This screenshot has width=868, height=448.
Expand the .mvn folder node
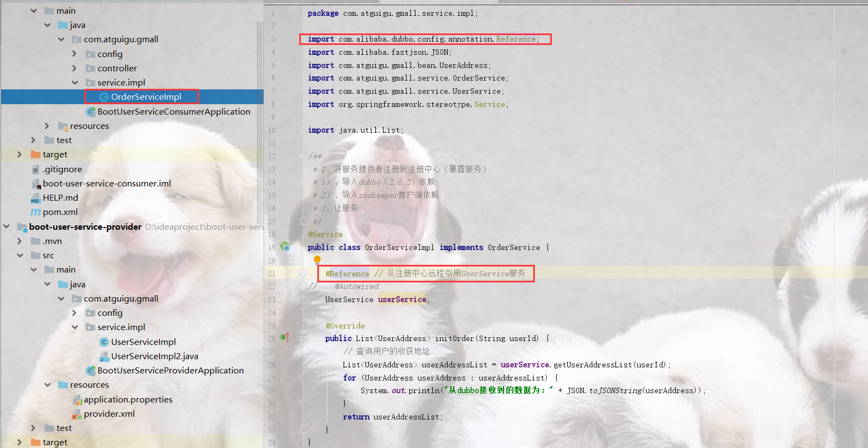point(20,241)
